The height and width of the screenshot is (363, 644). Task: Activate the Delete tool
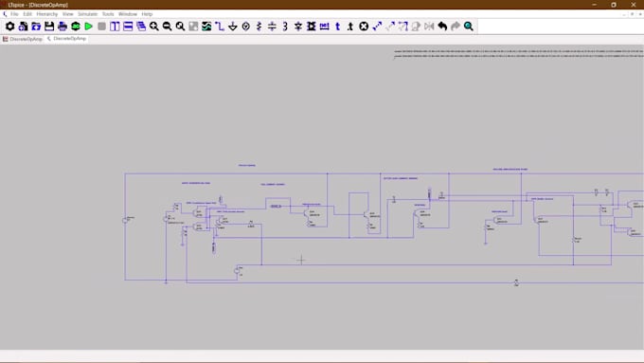364,27
